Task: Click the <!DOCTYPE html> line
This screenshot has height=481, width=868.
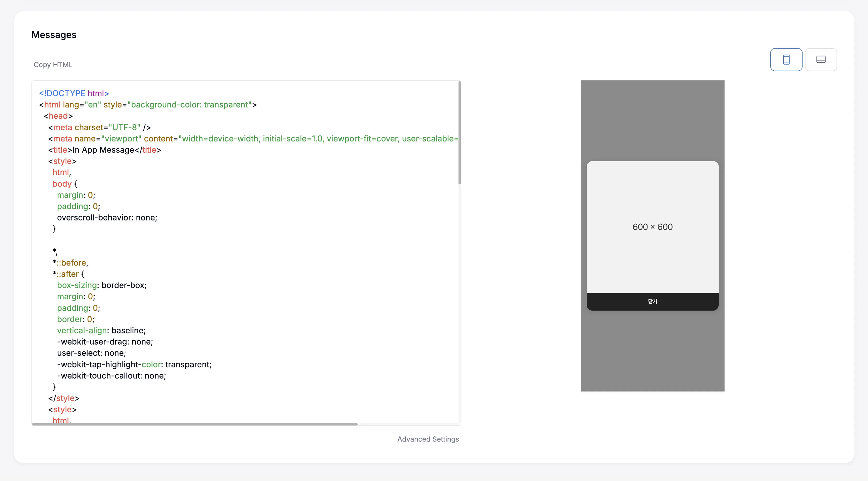Action: point(74,93)
